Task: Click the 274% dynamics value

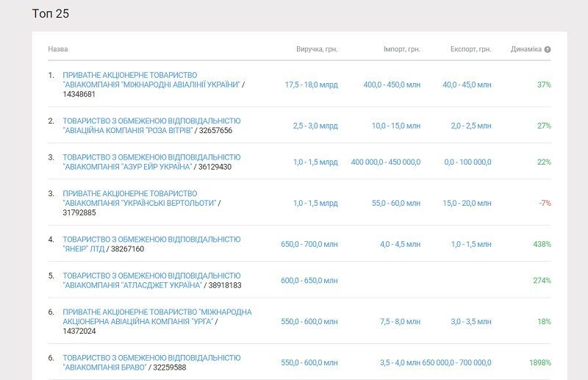Action: click(x=542, y=281)
